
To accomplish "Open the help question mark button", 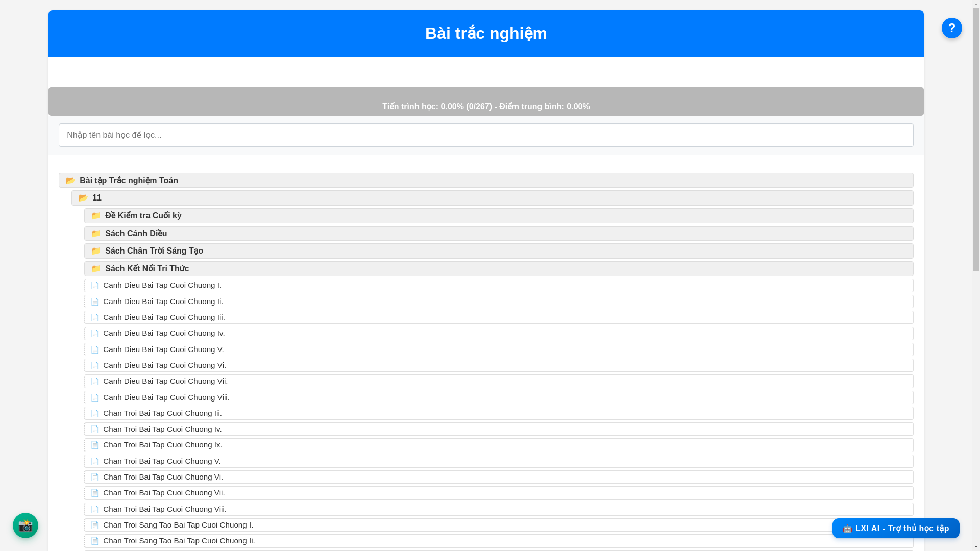I will click(x=951, y=28).
